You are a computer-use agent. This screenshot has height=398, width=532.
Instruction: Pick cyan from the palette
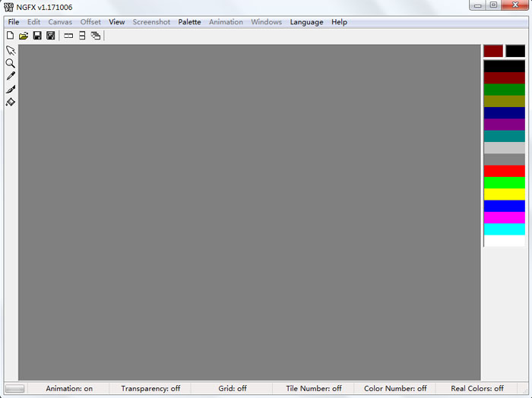click(505, 229)
